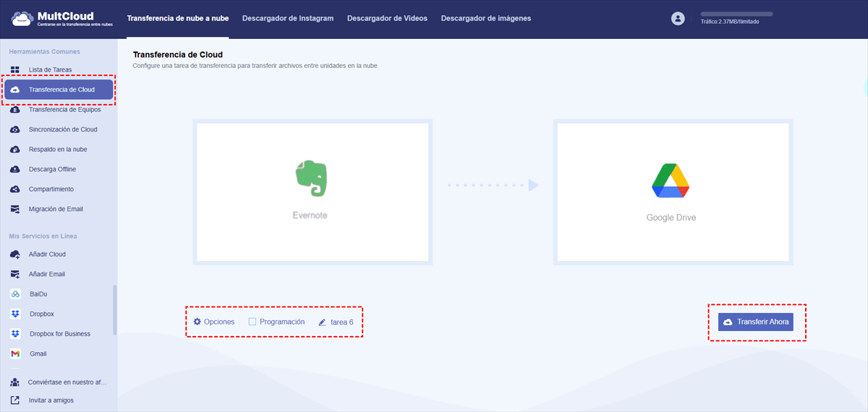This screenshot has width=868, height=412.
Task: Enable the Programación checkbox
Action: click(252, 322)
